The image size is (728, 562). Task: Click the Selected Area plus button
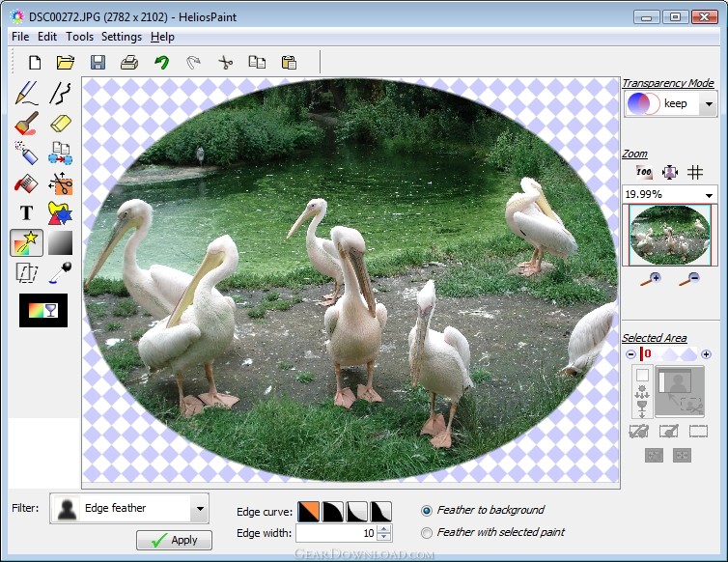click(x=706, y=354)
